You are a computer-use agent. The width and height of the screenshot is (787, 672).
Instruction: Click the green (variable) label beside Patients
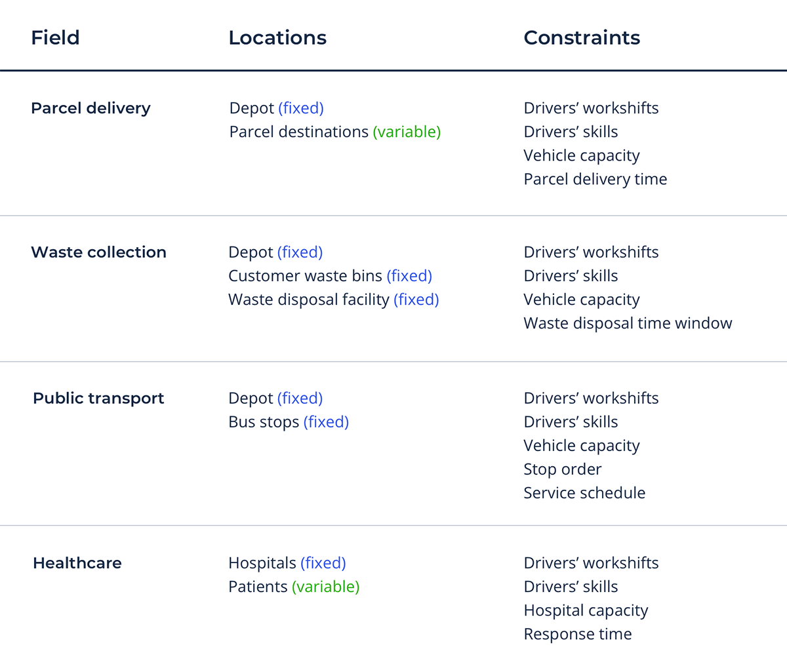(325, 587)
